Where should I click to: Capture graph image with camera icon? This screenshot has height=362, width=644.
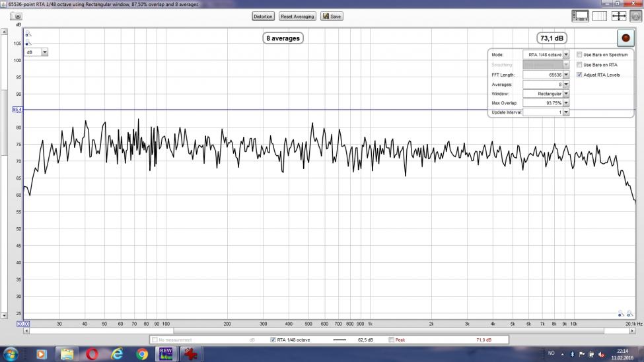[x=16, y=17]
